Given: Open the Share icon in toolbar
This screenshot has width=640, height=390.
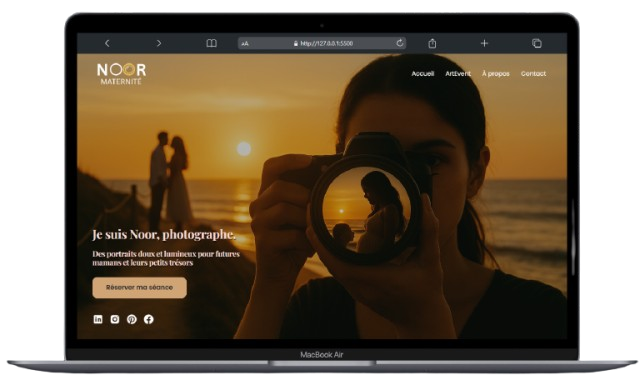Looking at the screenshot, I should [432, 43].
